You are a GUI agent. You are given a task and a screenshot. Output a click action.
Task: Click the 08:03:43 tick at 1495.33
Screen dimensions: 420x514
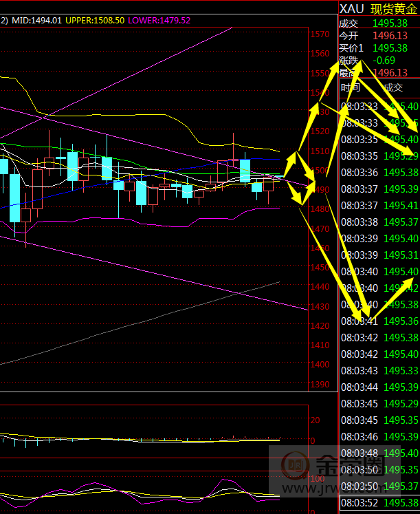coord(379,371)
